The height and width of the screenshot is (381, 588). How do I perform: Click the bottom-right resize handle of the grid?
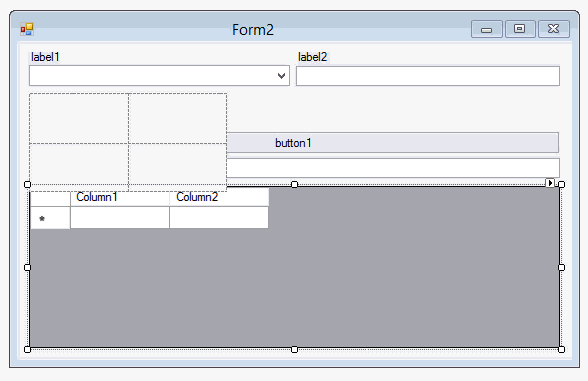pyautogui.click(x=562, y=349)
